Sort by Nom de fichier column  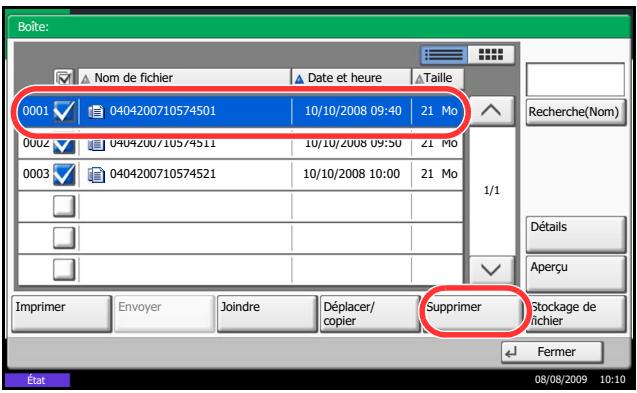pos(184,77)
